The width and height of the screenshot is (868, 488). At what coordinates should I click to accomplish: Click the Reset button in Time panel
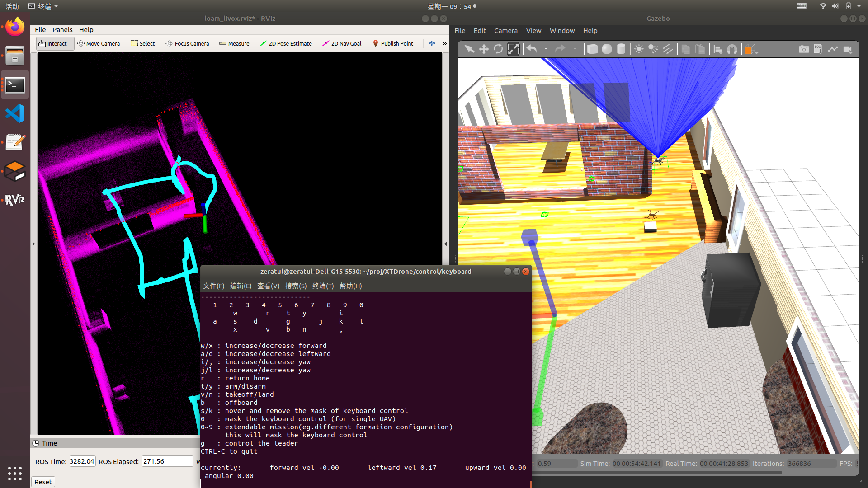pos(43,482)
